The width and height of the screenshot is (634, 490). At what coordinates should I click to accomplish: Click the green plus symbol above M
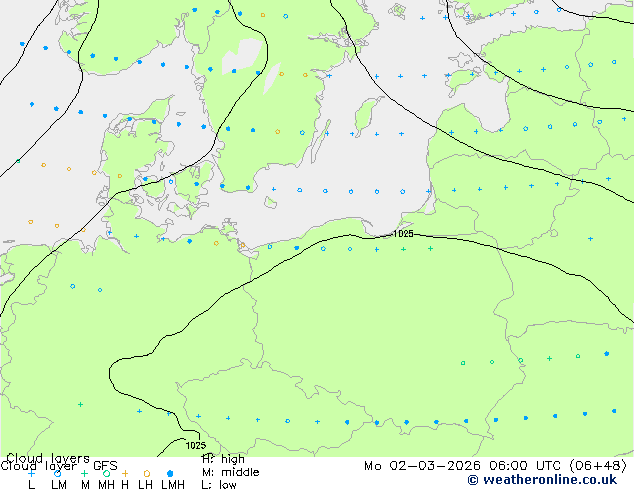pyautogui.click(x=84, y=473)
